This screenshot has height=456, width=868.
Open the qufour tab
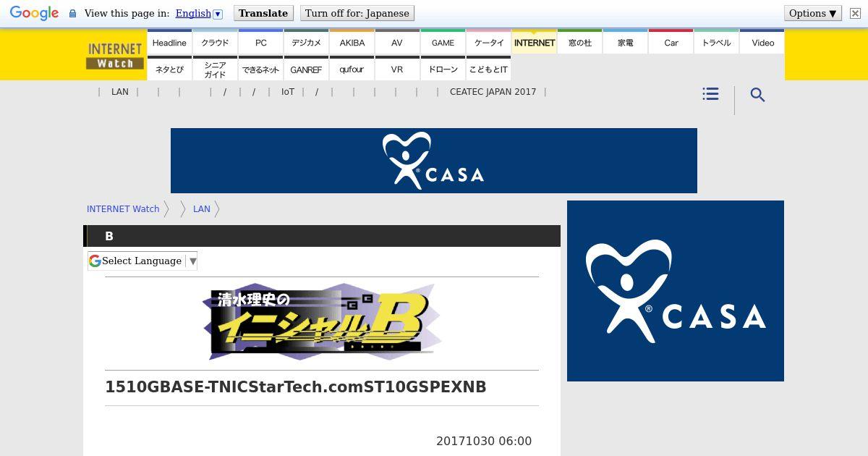tap(352, 69)
